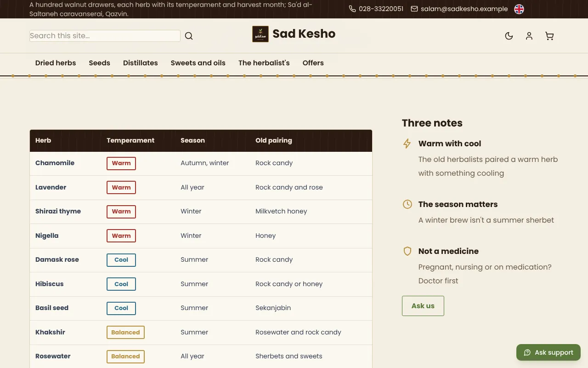The image size is (588, 368).
Task: Click the Sad Kesho logo image
Action: pyautogui.click(x=260, y=34)
